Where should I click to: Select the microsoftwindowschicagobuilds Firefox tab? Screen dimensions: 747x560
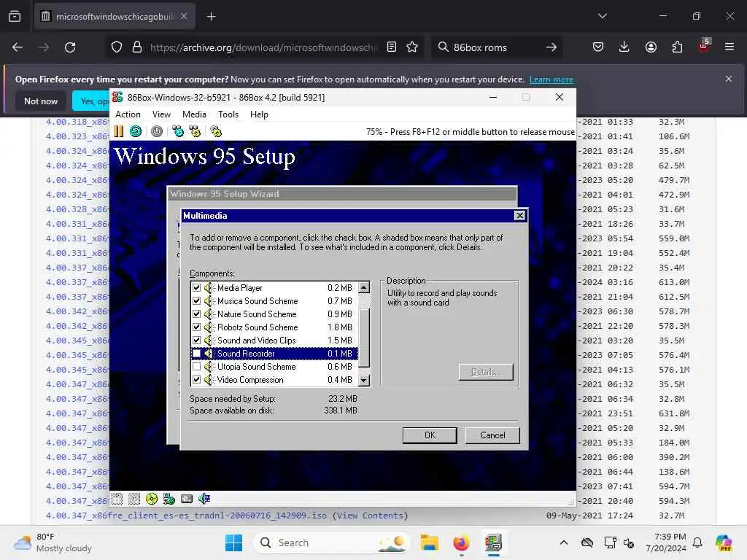115,17
